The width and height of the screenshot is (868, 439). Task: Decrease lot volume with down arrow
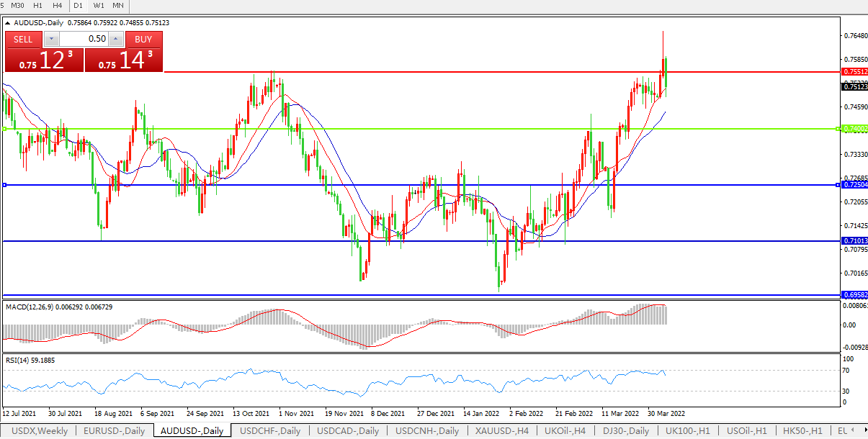(x=52, y=40)
